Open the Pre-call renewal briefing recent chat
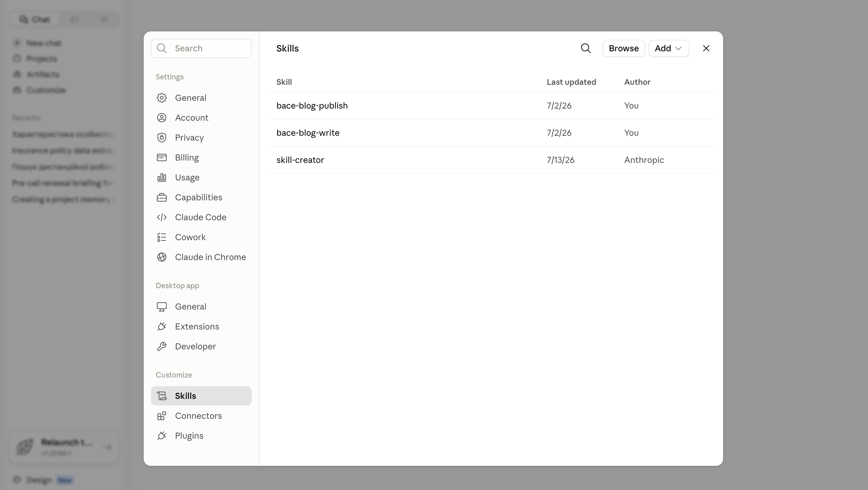This screenshot has width=868, height=490. [x=63, y=183]
